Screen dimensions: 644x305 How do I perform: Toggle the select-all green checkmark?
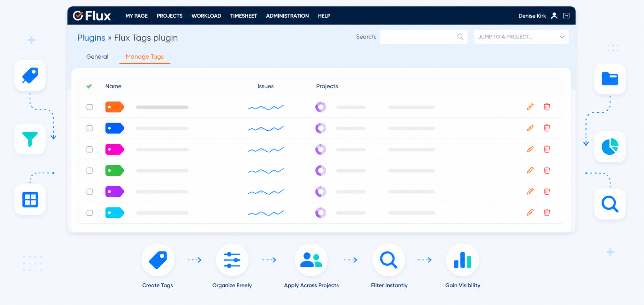click(x=89, y=86)
